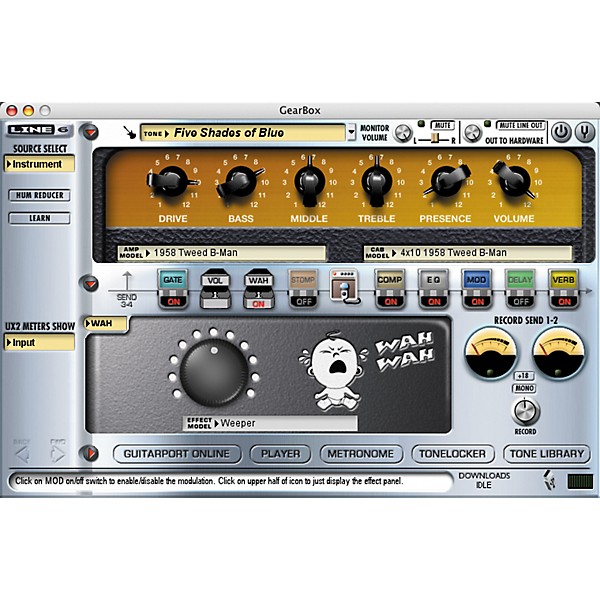The image size is (600, 600).
Task: Toggle the WAH on switch
Action: click(258, 303)
